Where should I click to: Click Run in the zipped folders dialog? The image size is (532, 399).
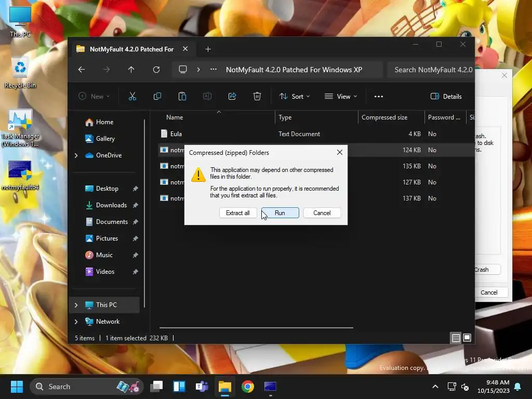tap(280, 212)
